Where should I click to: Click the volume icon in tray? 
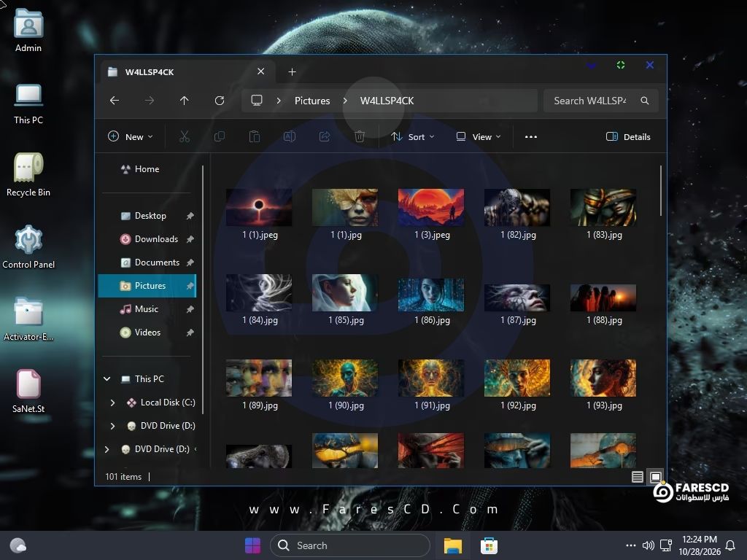point(648,545)
